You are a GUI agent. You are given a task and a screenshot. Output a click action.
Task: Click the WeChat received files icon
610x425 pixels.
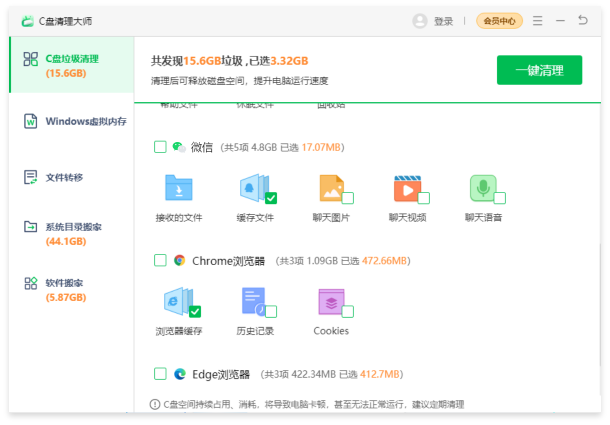(178, 188)
